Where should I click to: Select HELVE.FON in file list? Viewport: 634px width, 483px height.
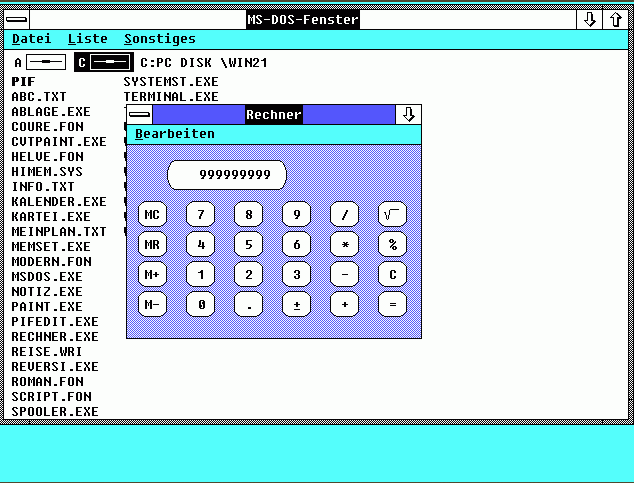tap(47, 156)
